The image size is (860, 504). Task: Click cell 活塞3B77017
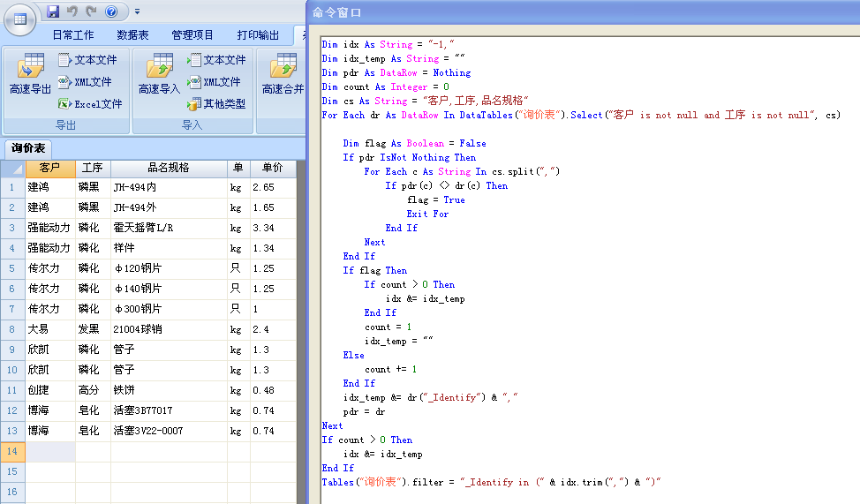click(169, 410)
